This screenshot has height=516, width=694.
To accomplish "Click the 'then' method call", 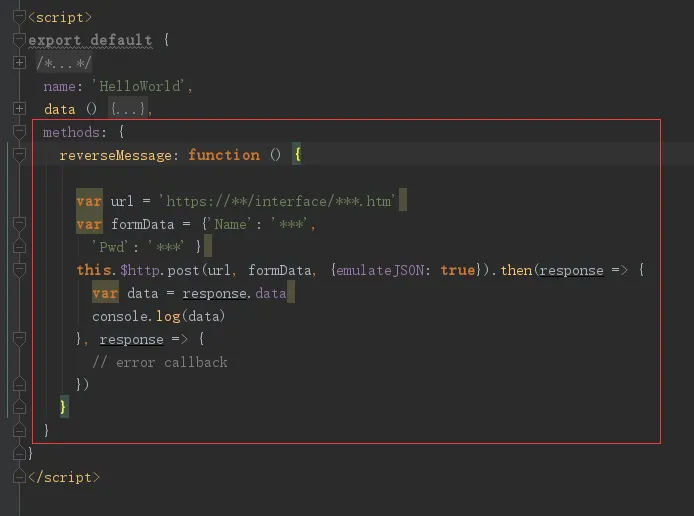I will pyautogui.click(x=516, y=270).
